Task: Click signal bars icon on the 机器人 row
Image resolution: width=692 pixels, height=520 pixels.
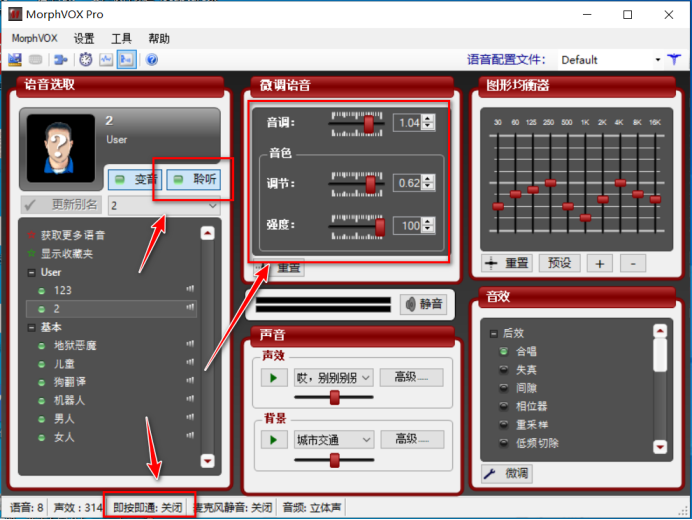Action: click(x=190, y=399)
